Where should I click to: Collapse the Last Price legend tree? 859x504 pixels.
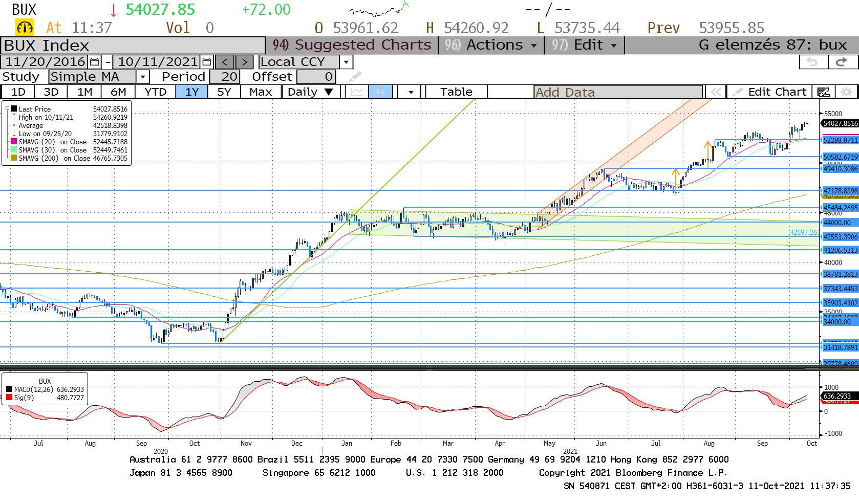(7, 109)
